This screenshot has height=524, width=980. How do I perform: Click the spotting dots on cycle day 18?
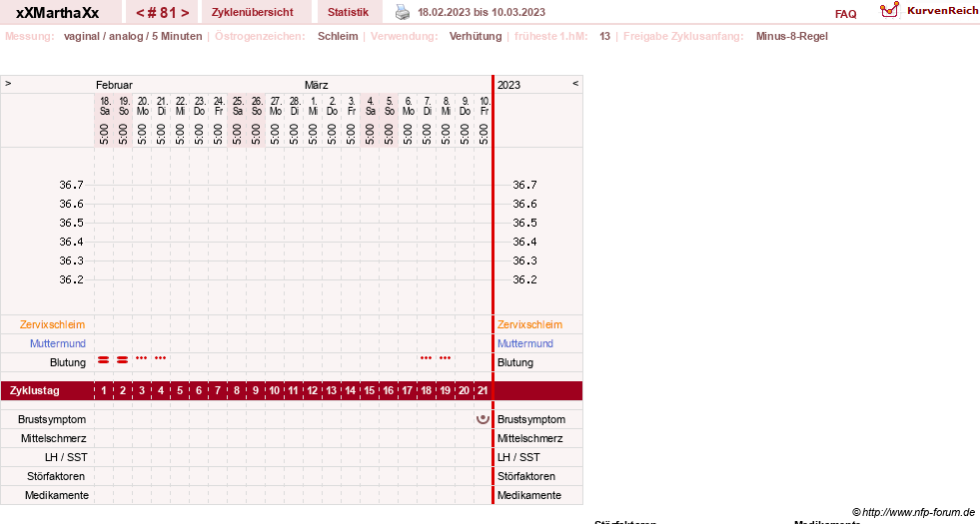pos(427,358)
